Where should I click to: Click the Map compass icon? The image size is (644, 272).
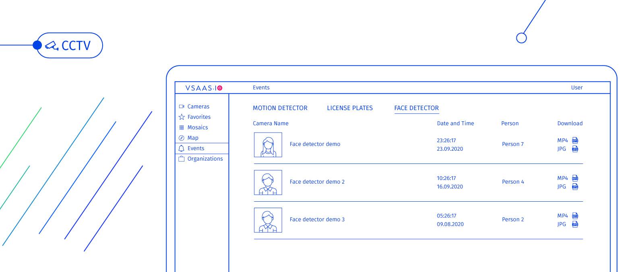pos(182,138)
